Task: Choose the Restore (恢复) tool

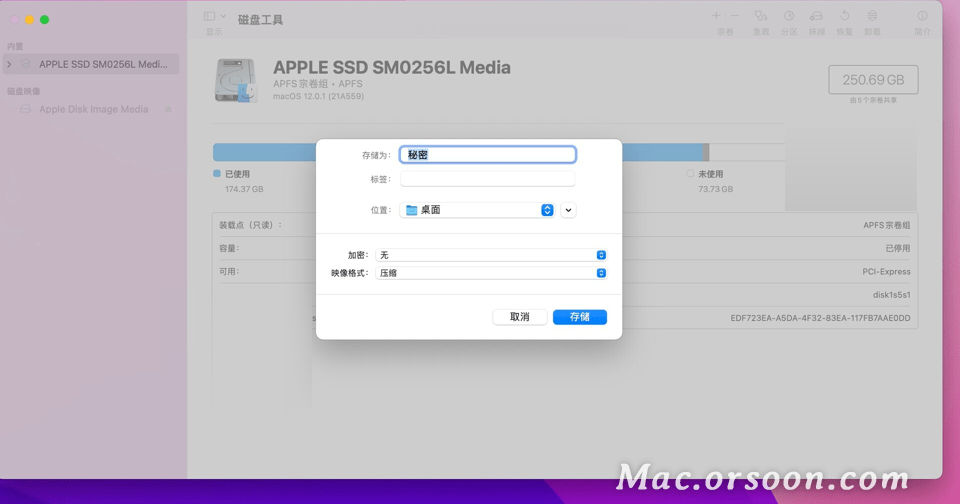Action: pyautogui.click(x=845, y=16)
